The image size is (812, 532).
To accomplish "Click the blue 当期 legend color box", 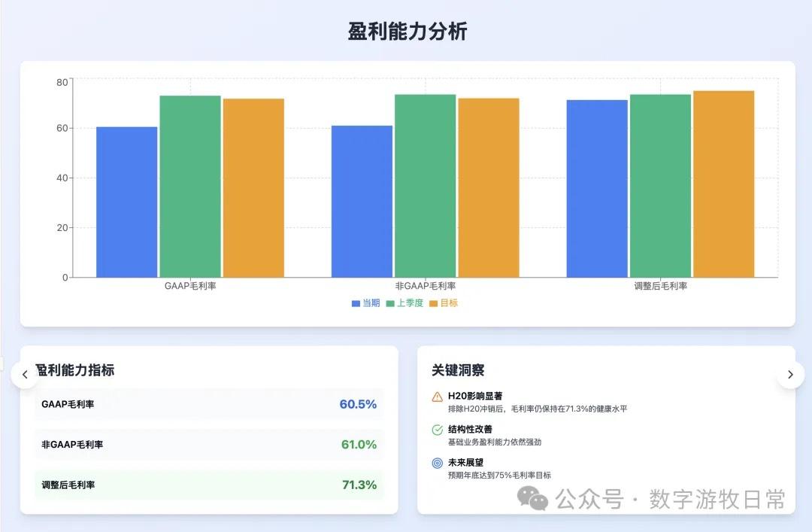I will (x=356, y=303).
